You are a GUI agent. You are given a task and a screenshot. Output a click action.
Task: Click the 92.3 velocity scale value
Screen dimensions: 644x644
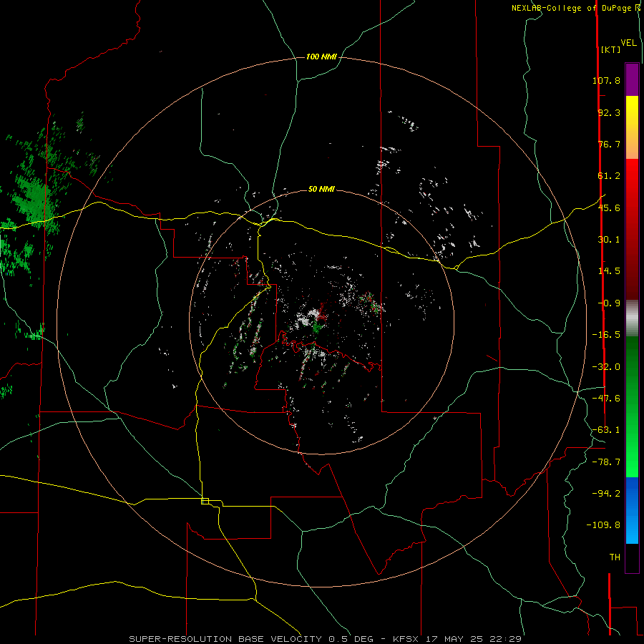pyautogui.click(x=609, y=112)
